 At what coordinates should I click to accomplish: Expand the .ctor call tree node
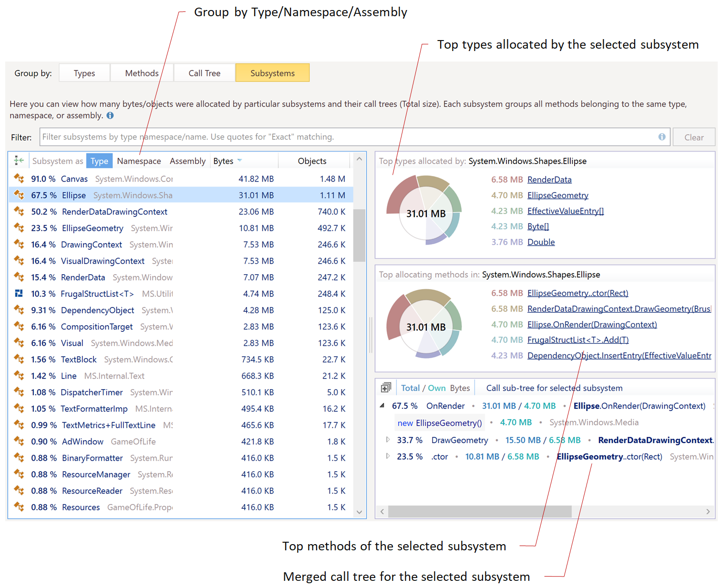click(x=388, y=456)
